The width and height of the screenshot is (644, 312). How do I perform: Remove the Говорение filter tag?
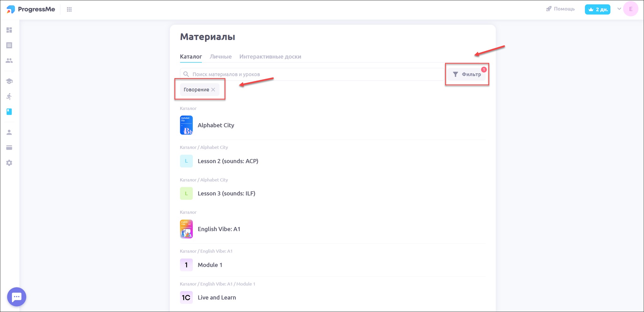pyautogui.click(x=213, y=90)
